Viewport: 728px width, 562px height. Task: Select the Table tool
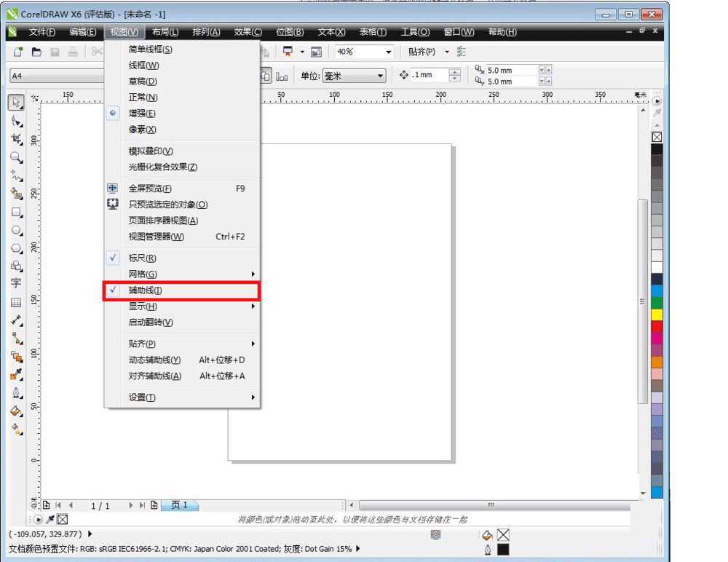[15, 301]
